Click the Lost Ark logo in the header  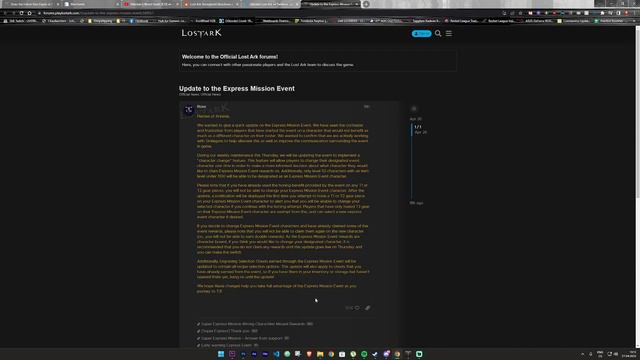point(202,33)
